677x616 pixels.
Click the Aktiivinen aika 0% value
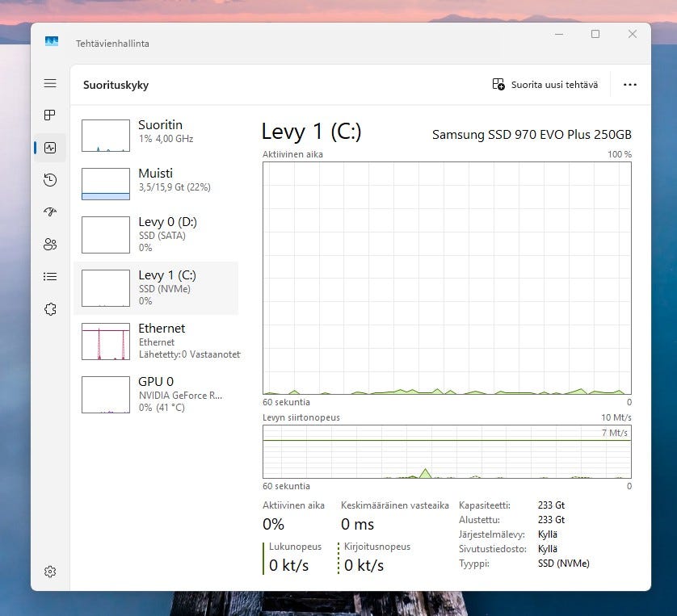(273, 524)
